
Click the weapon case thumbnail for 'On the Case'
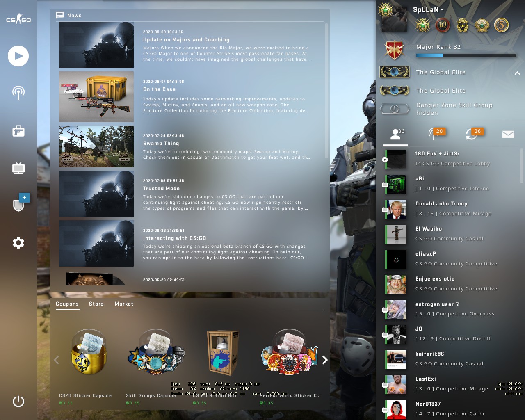[96, 97]
